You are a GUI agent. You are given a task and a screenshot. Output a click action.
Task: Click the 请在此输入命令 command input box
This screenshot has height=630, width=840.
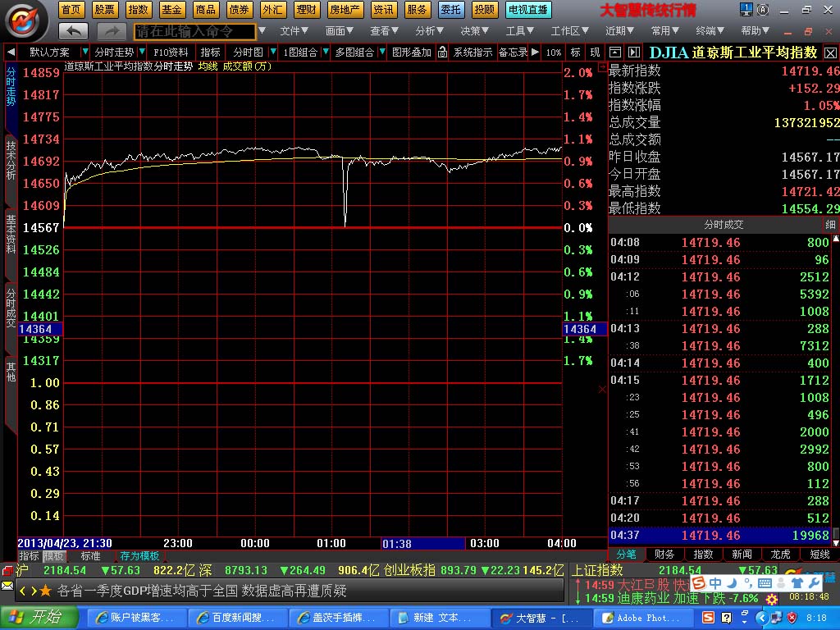point(195,32)
